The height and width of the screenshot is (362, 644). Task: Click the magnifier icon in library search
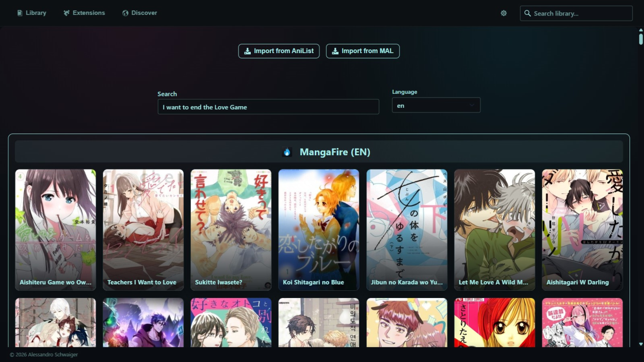(527, 13)
